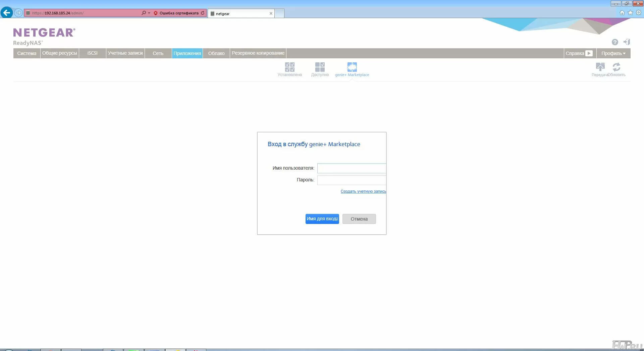Go back with the browser back arrow

[7, 13]
